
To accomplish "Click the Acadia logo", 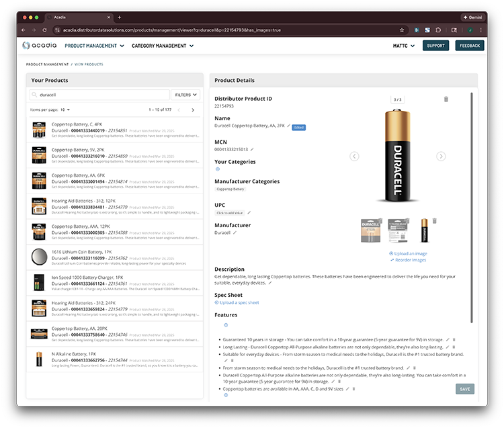I will point(40,45).
